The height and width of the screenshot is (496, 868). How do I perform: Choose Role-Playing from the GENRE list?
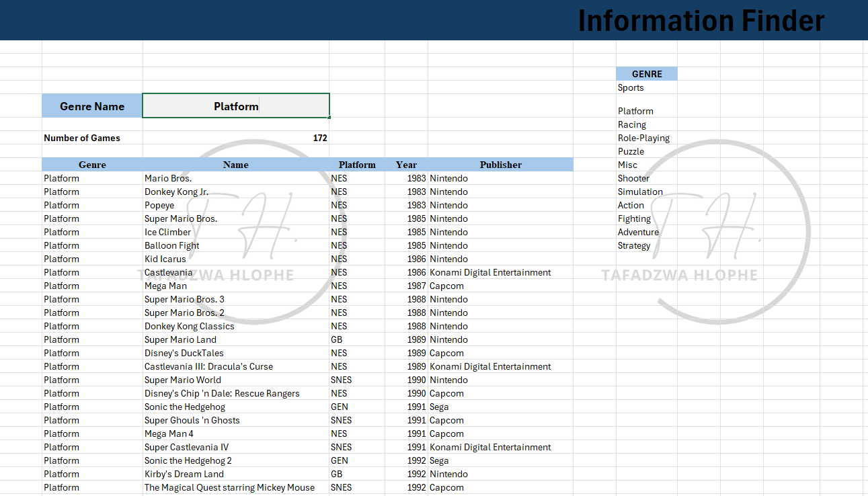pyautogui.click(x=643, y=138)
